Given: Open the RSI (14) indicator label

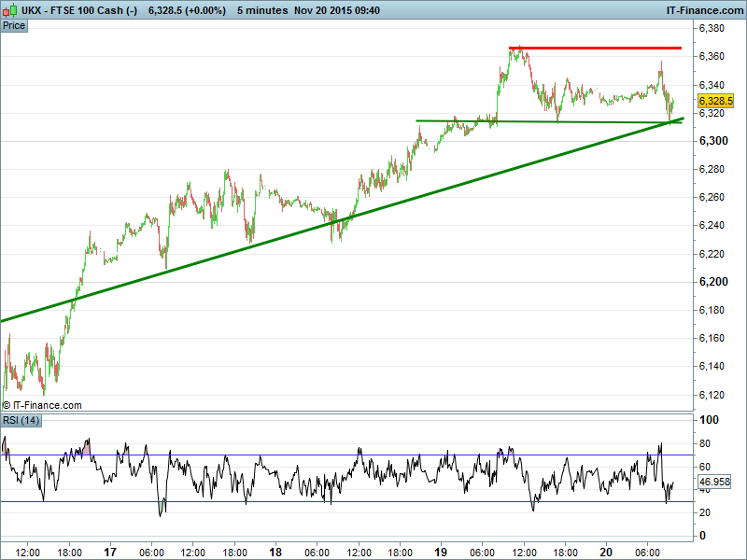Looking at the screenshot, I should tap(21, 421).
